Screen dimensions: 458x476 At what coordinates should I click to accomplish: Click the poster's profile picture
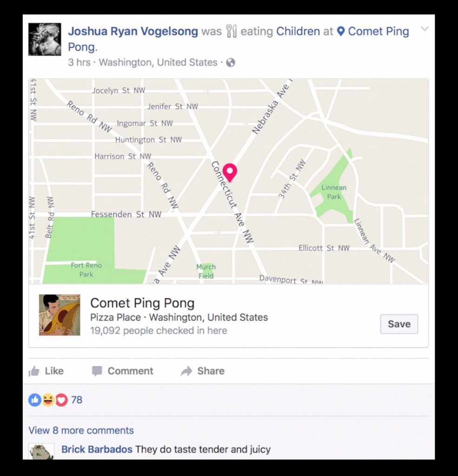tap(45, 39)
